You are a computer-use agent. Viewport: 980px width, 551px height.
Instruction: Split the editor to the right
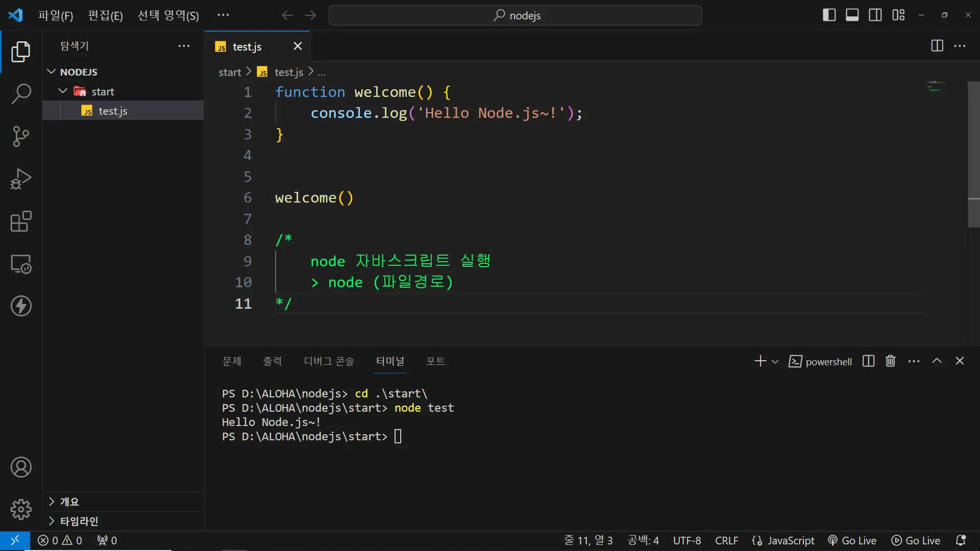(937, 46)
